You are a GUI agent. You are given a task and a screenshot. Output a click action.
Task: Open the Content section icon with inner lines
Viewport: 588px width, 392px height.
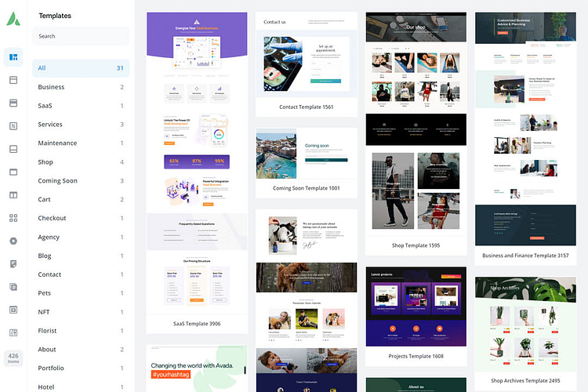click(x=13, y=126)
